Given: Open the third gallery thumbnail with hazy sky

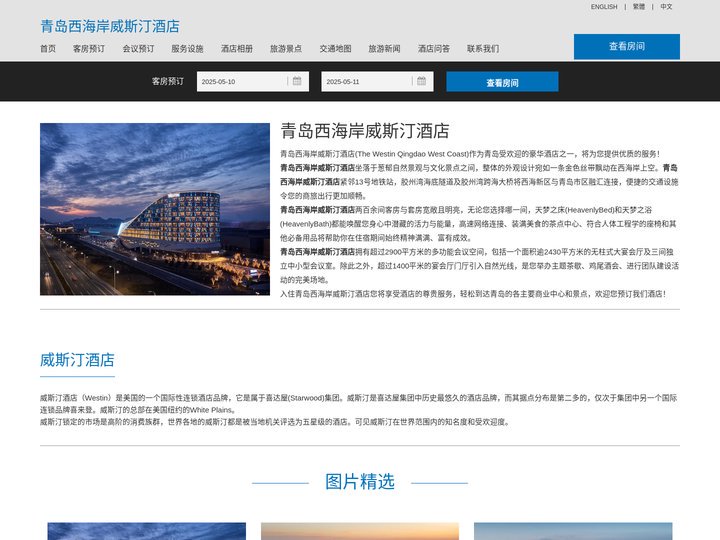Looking at the screenshot, I should tap(573, 531).
